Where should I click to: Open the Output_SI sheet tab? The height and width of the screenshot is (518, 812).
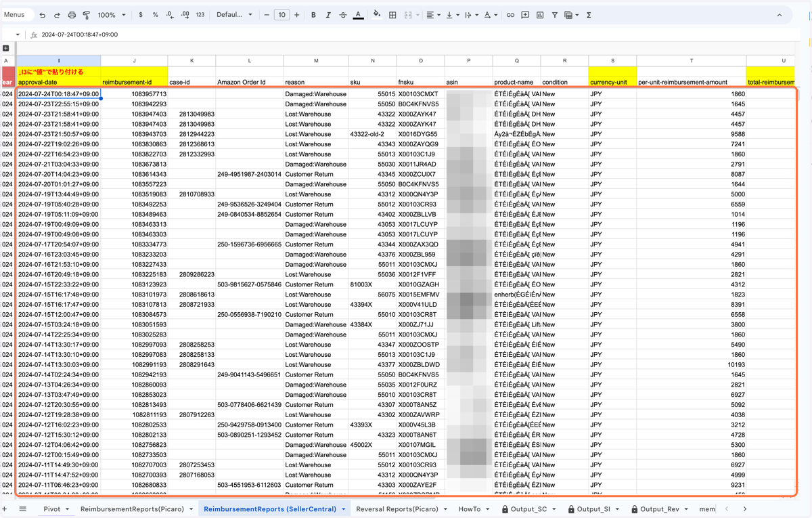pyautogui.click(x=593, y=509)
